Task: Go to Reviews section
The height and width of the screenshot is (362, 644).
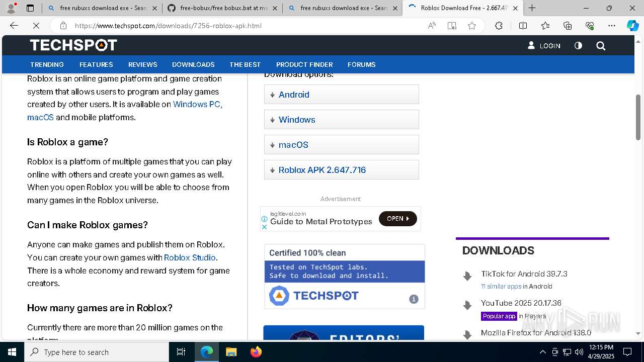Action: 143,64
